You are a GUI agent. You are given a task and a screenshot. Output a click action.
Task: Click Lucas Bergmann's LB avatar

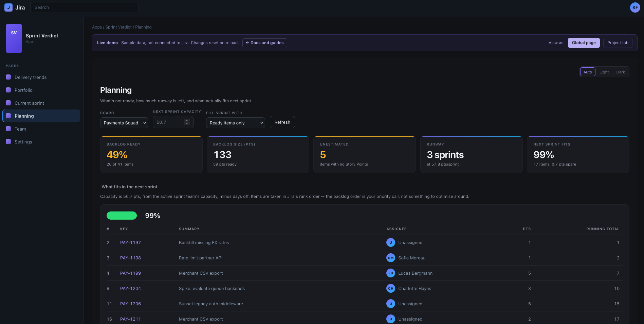391,273
